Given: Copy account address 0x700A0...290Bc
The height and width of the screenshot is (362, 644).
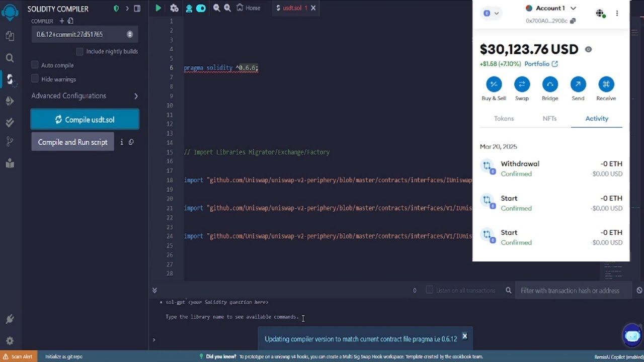Looking at the screenshot, I should click(x=573, y=21).
